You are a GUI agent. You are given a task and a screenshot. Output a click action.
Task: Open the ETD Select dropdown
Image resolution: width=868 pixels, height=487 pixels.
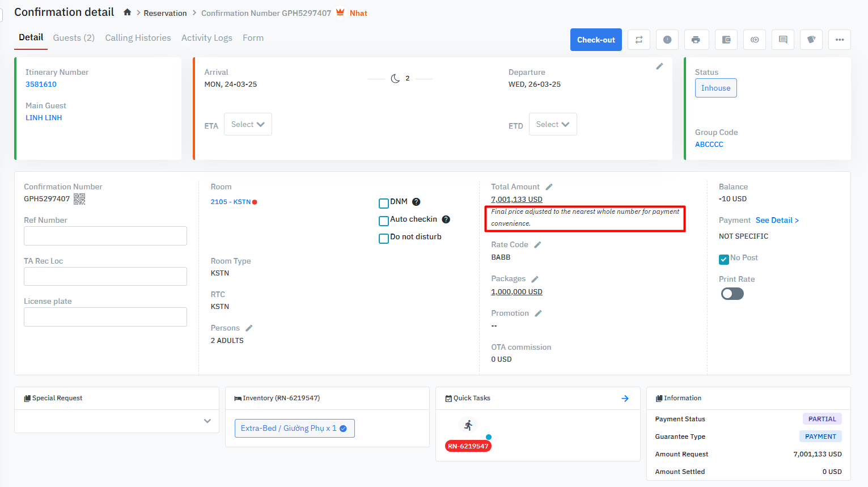pyautogui.click(x=553, y=124)
